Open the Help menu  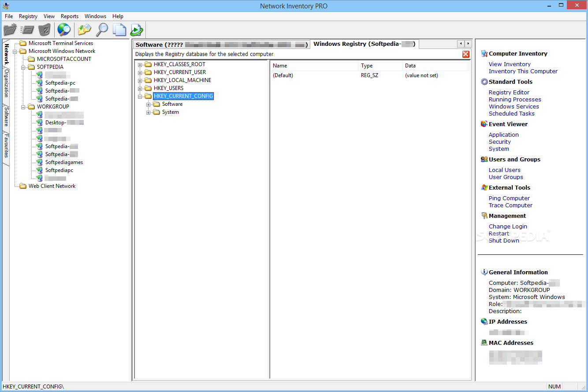(x=118, y=16)
